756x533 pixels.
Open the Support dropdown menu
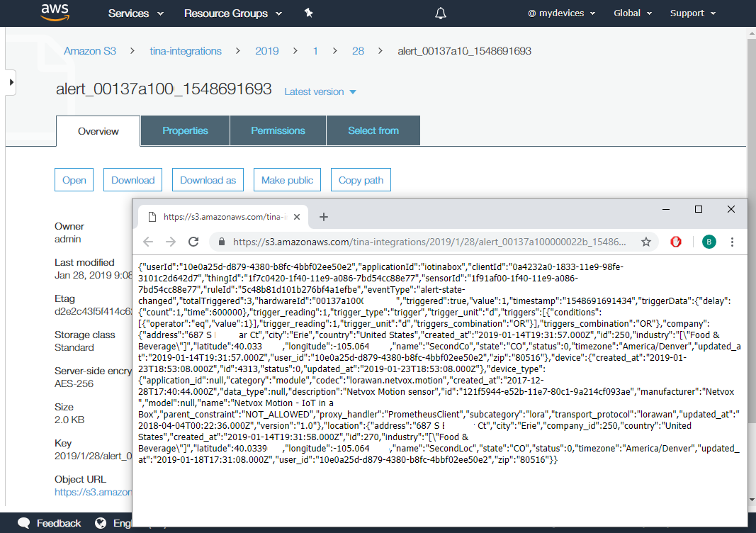coord(693,13)
